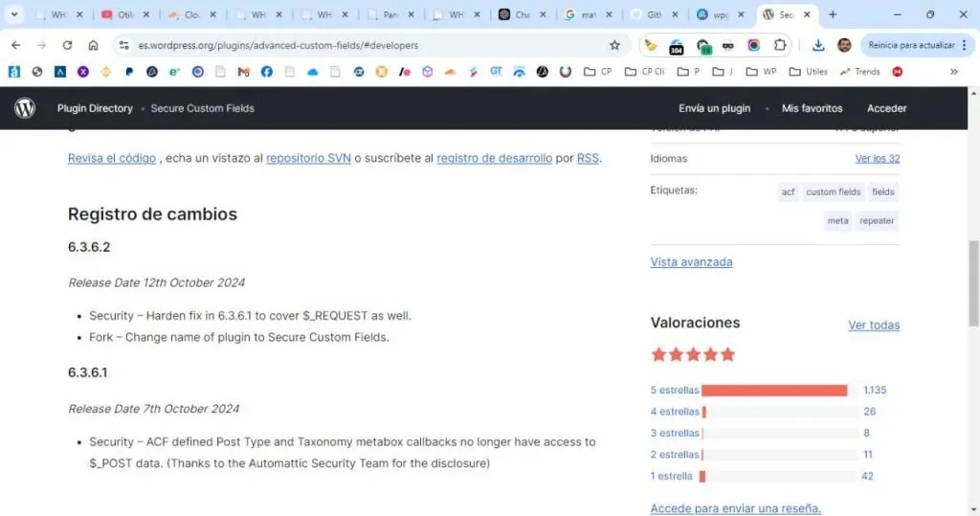Open the extension with 304 badge

(677, 46)
